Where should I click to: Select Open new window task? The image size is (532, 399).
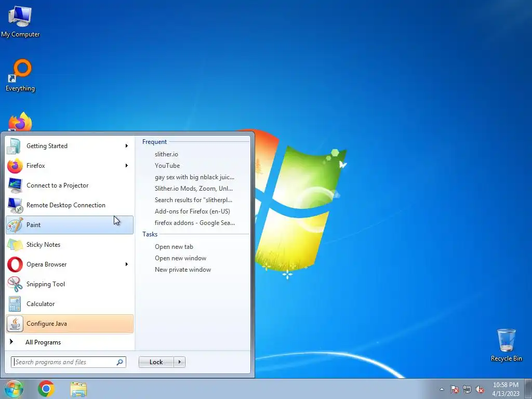[180, 258]
